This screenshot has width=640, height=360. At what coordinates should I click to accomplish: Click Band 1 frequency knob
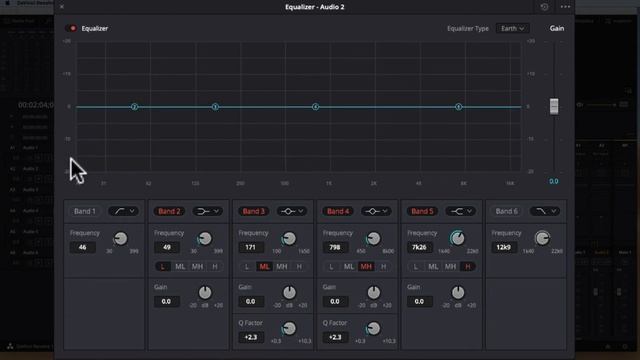tap(120, 238)
